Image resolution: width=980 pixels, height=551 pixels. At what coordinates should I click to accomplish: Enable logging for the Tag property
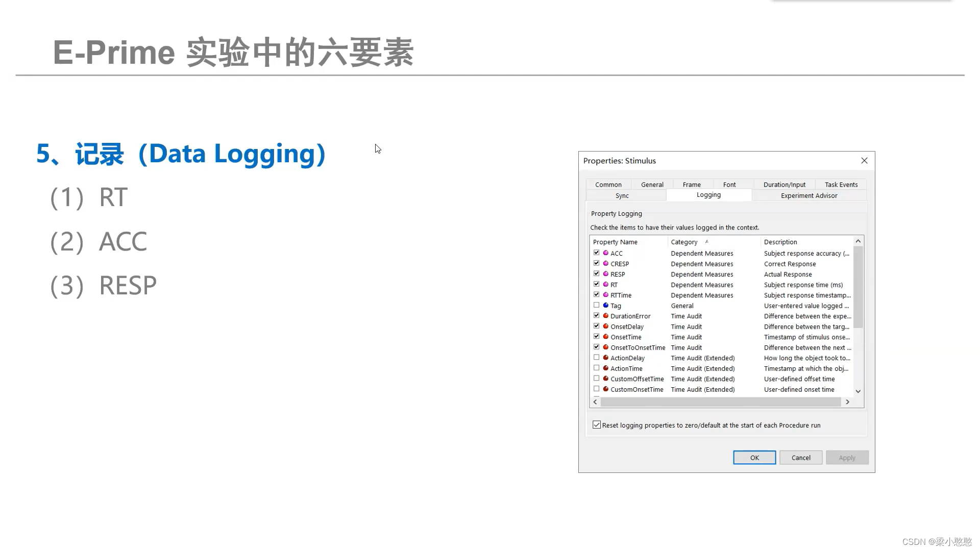(596, 305)
